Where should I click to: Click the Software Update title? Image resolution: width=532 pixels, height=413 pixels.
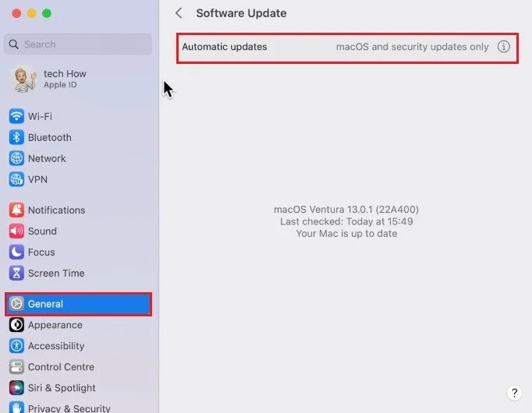click(241, 13)
